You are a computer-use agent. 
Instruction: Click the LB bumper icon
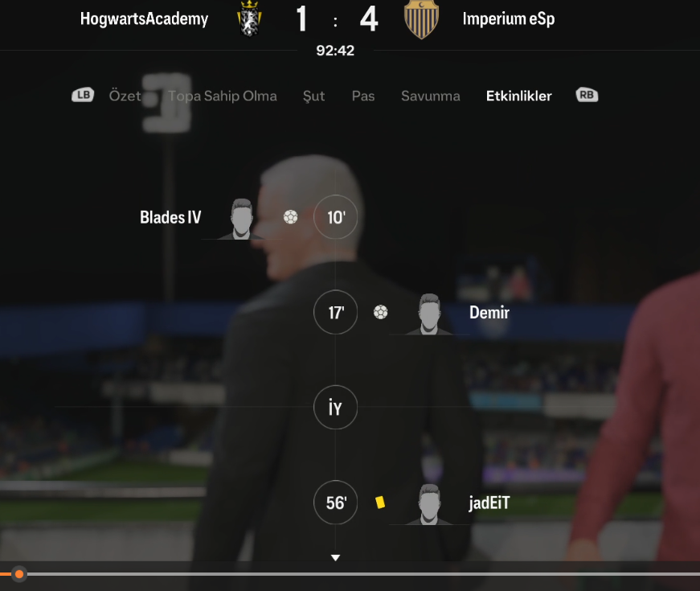click(83, 95)
